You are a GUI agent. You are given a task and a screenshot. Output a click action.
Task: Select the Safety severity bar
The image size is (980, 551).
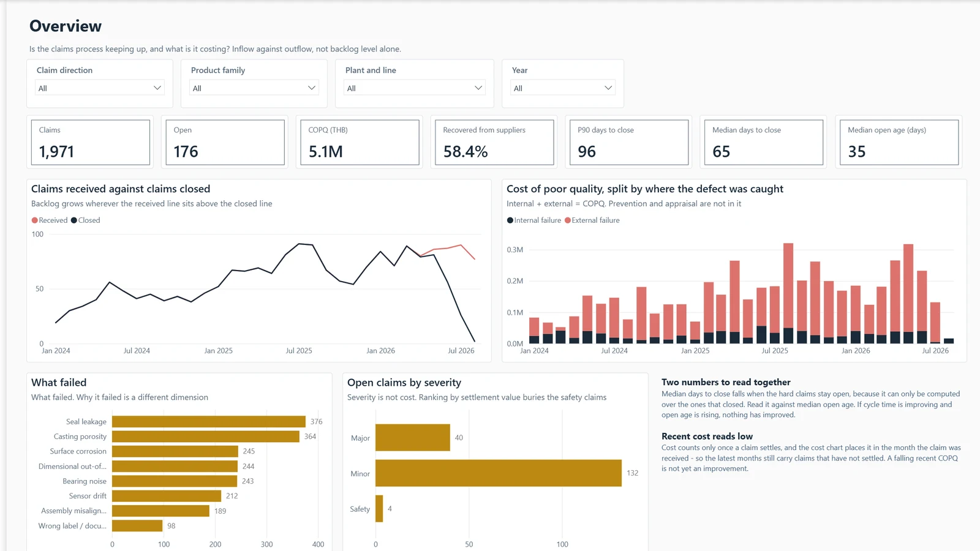(379, 509)
